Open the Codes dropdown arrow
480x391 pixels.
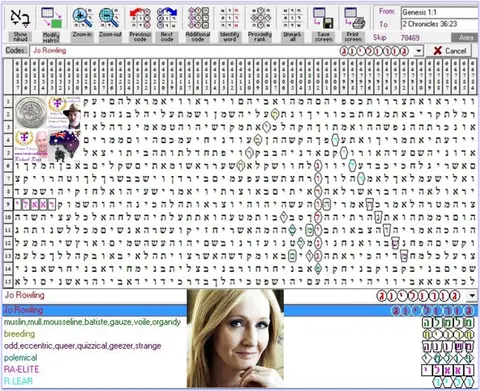coord(419,51)
